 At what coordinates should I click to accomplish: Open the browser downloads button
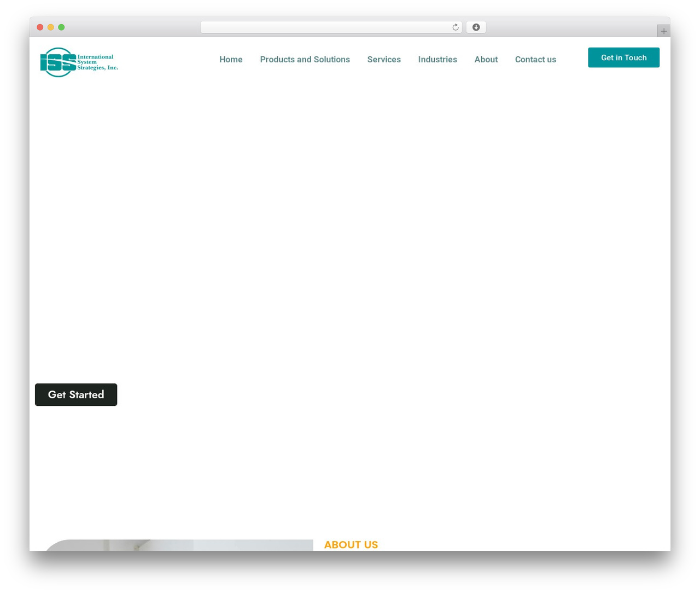pyautogui.click(x=476, y=27)
